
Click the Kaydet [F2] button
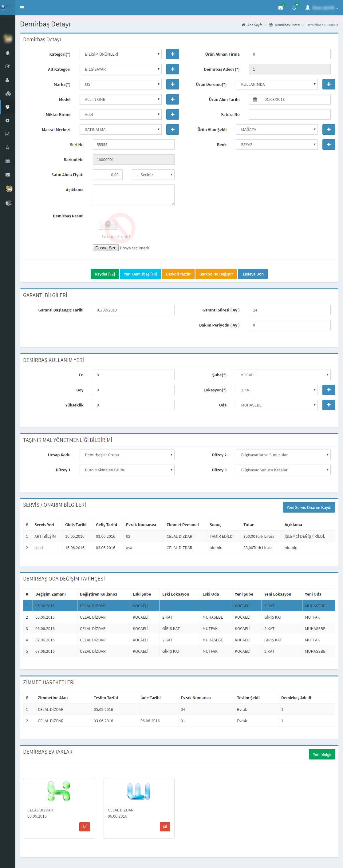104,274
